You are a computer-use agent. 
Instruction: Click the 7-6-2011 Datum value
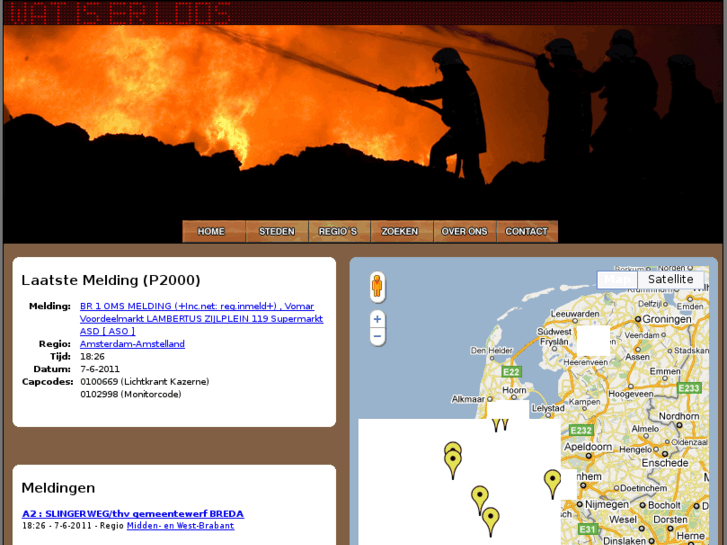pos(100,369)
